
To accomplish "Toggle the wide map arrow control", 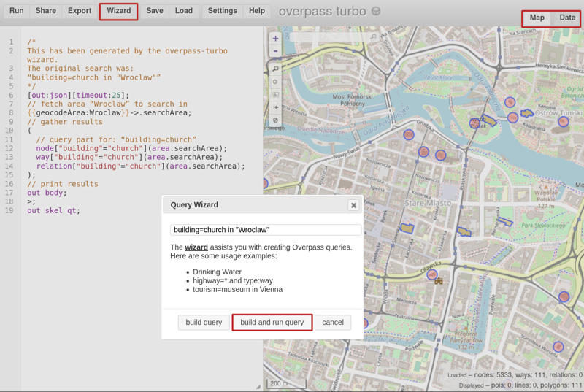I will 276,107.
